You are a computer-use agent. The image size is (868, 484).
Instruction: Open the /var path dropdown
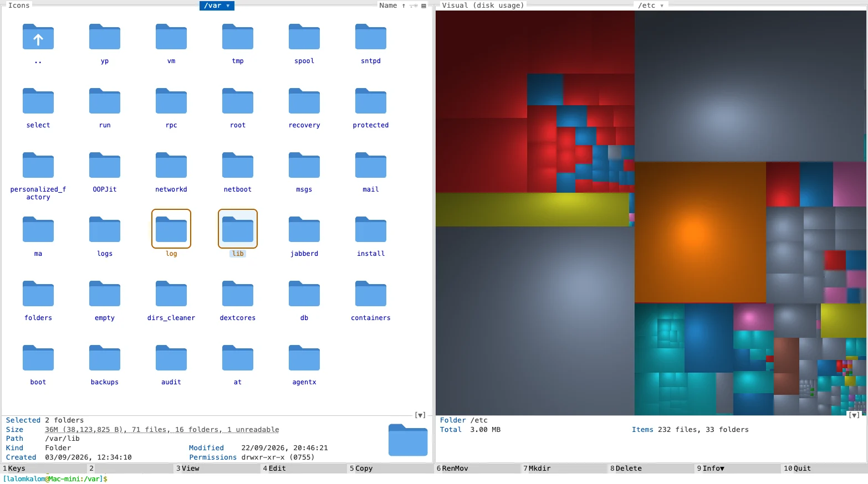(217, 6)
